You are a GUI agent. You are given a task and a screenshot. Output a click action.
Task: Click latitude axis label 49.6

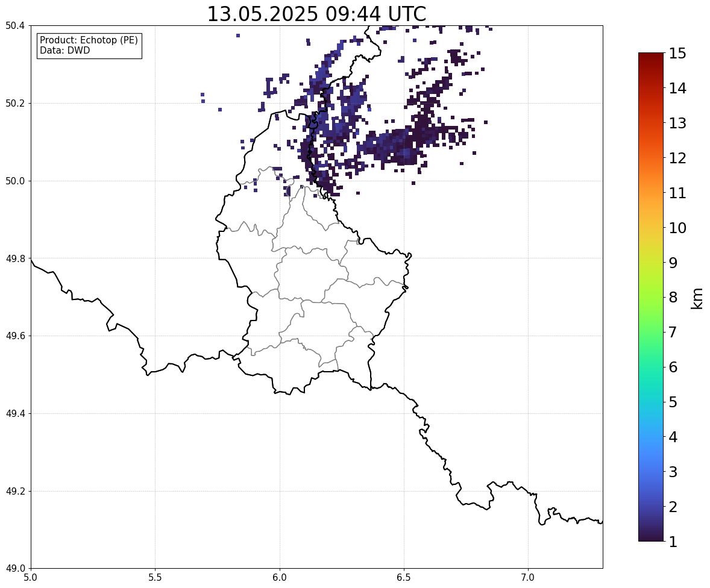point(15,336)
